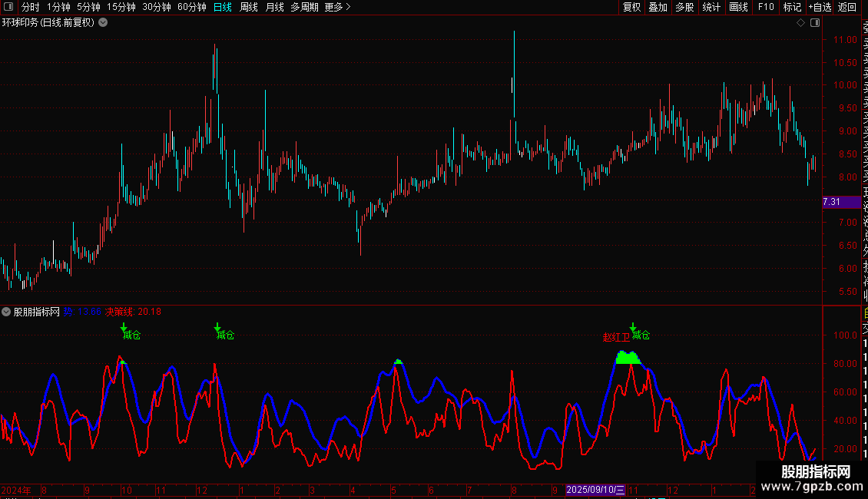This screenshot has width=868, height=499.
Task: Click the 决策线: 20.18 value label
Action: (133, 312)
